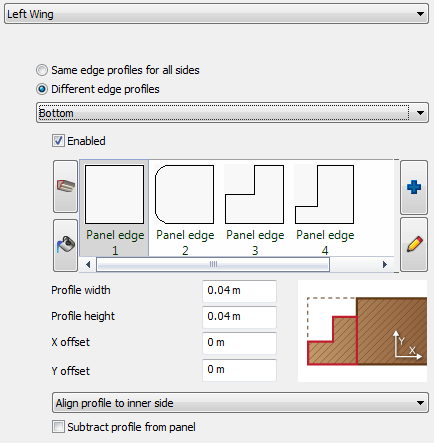Click the paint bucket material icon
Viewport: 435px width, 443px height.
[x=65, y=245]
